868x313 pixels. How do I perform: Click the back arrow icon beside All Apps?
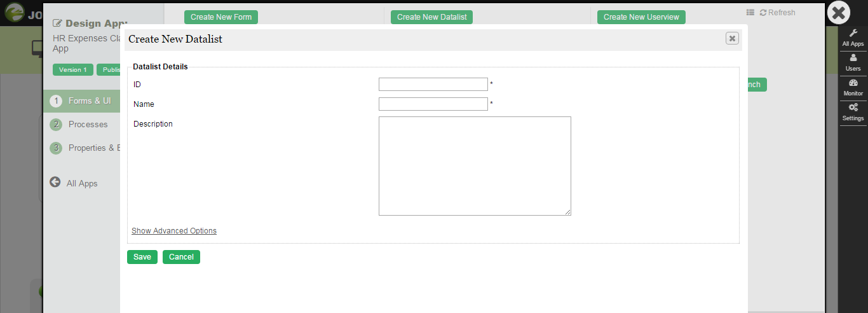coord(55,182)
